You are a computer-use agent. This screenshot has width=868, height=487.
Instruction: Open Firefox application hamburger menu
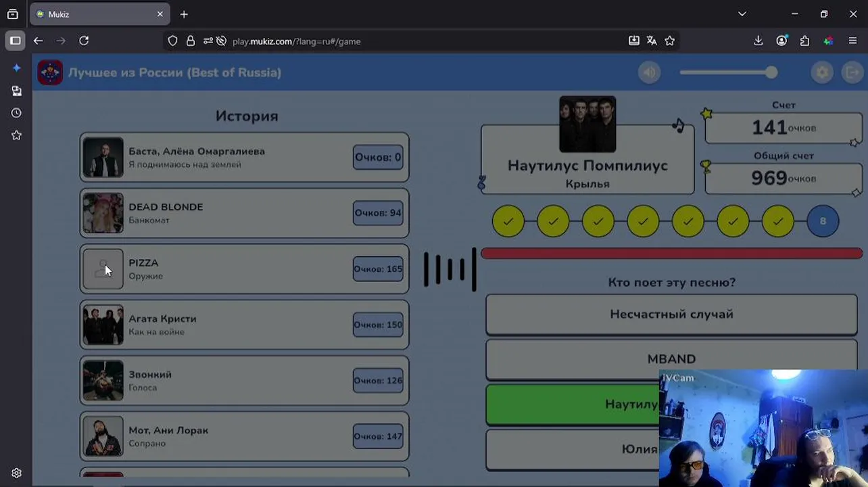pyautogui.click(x=852, y=41)
